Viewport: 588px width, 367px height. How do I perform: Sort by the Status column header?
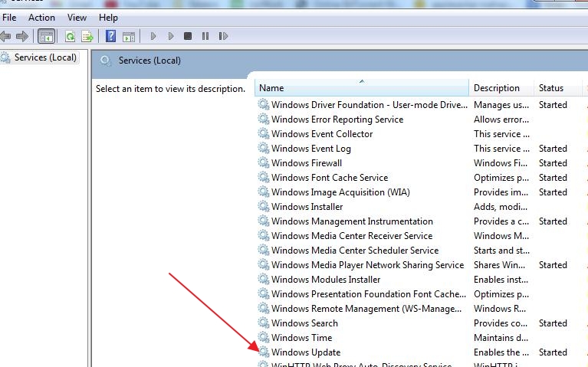click(x=550, y=88)
